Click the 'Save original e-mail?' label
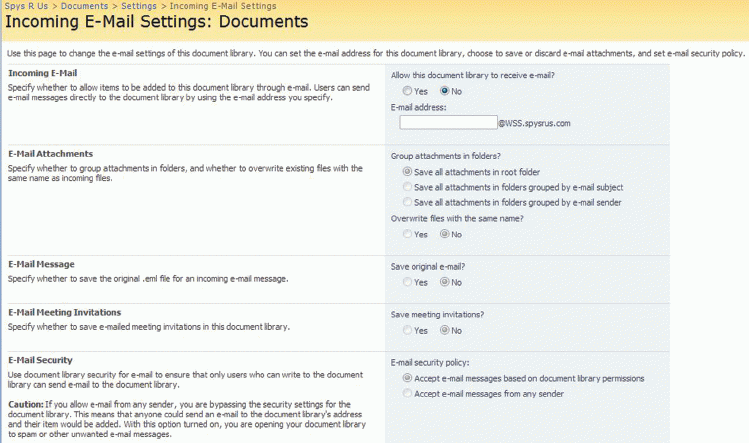 pyautogui.click(x=428, y=267)
